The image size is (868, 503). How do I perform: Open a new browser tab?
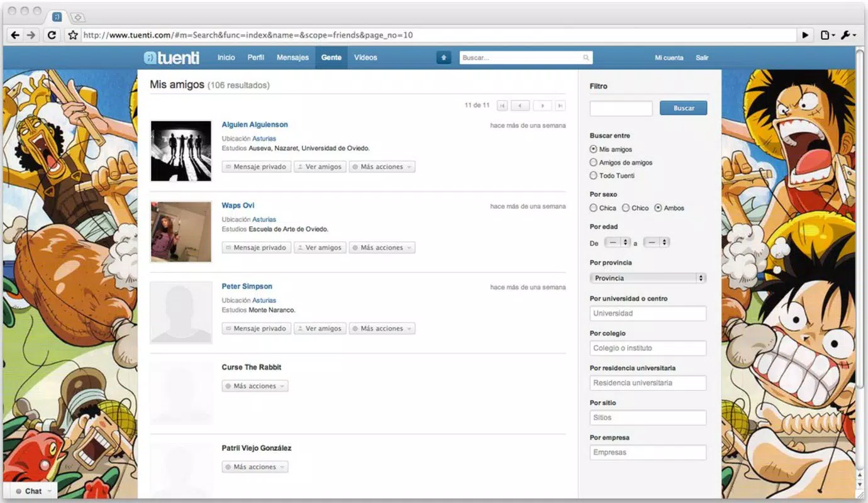(77, 17)
